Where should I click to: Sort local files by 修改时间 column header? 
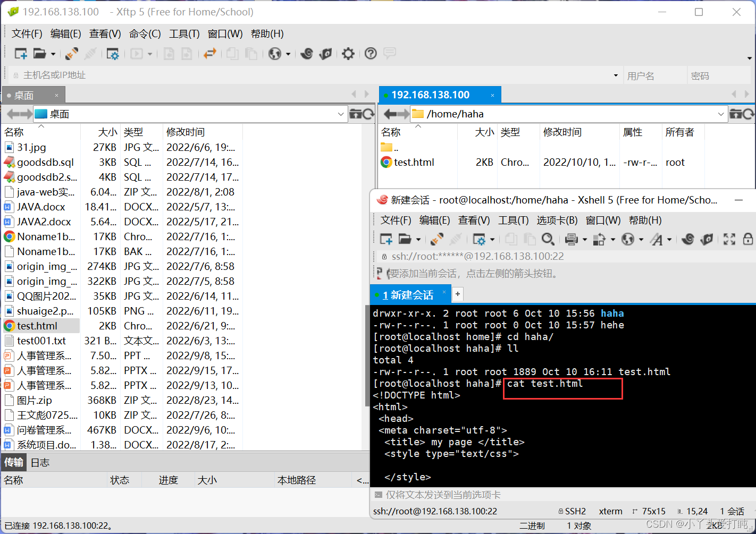pos(203,132)
